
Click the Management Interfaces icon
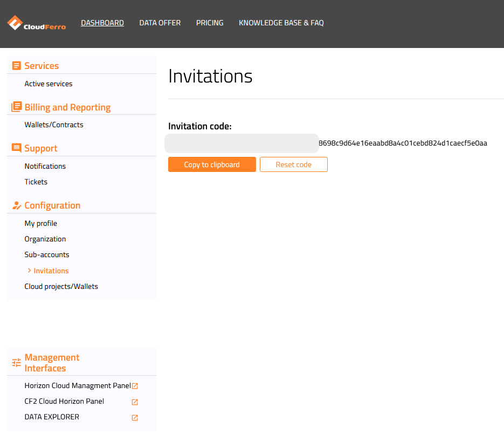15,362
